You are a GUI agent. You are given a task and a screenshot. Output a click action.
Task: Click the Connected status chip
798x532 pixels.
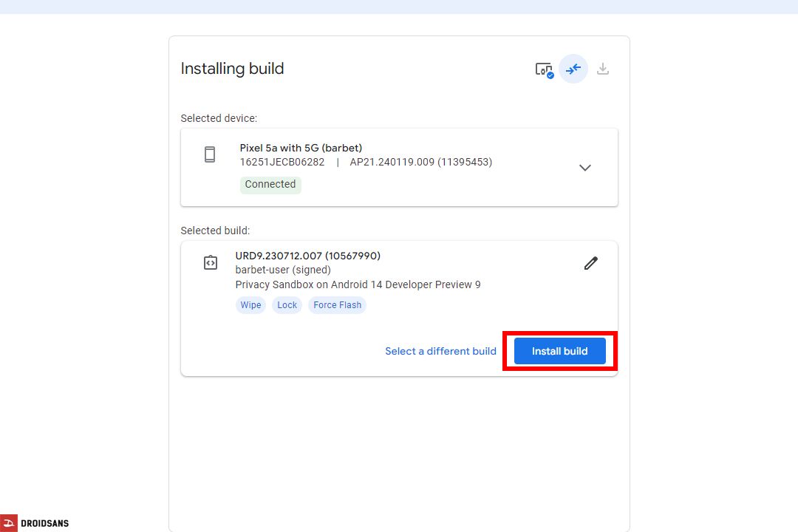pos(270,184)
